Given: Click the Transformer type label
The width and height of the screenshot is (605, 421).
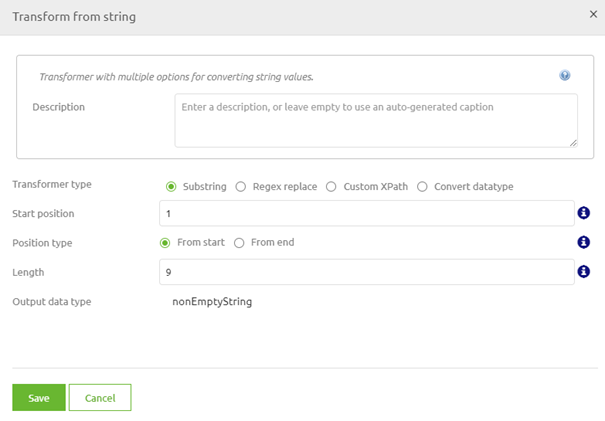Looking at the screenshot, I should 52,184.
